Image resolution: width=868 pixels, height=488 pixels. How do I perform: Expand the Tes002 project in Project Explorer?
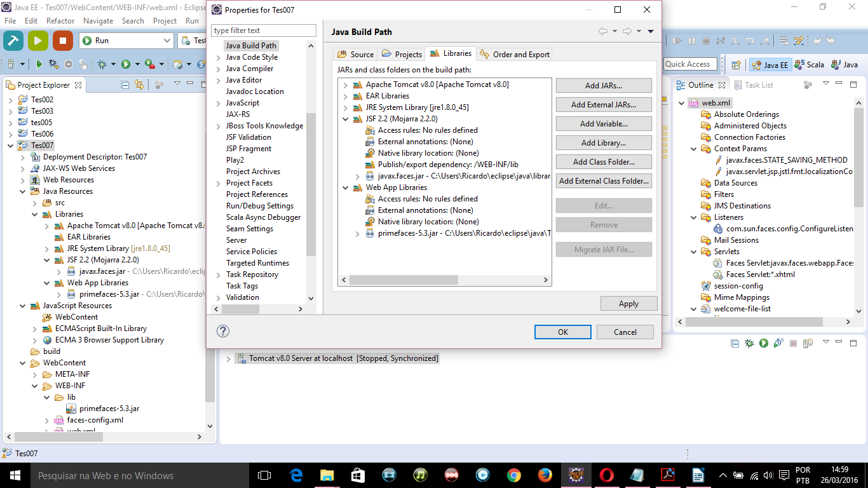pyautogui.click(x=11, y=100)
